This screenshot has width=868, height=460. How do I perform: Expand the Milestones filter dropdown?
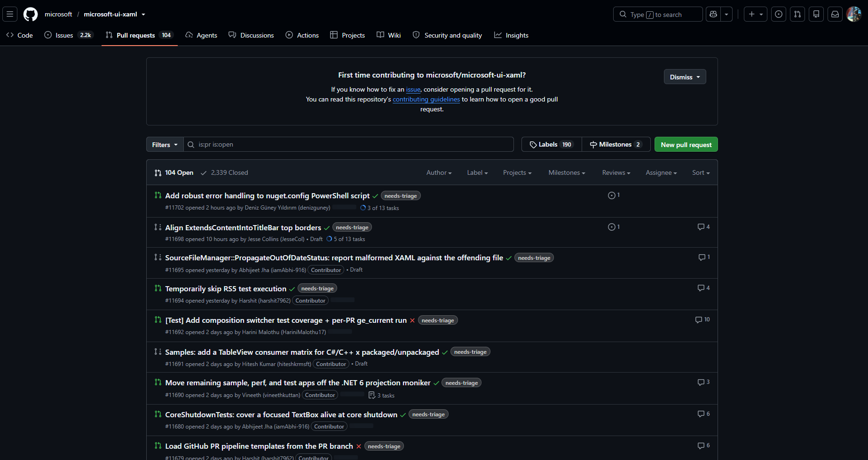567,173
